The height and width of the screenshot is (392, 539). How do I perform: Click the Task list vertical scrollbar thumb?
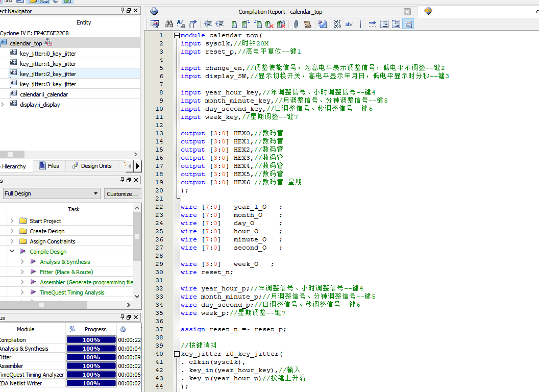(x=137, y=236)
